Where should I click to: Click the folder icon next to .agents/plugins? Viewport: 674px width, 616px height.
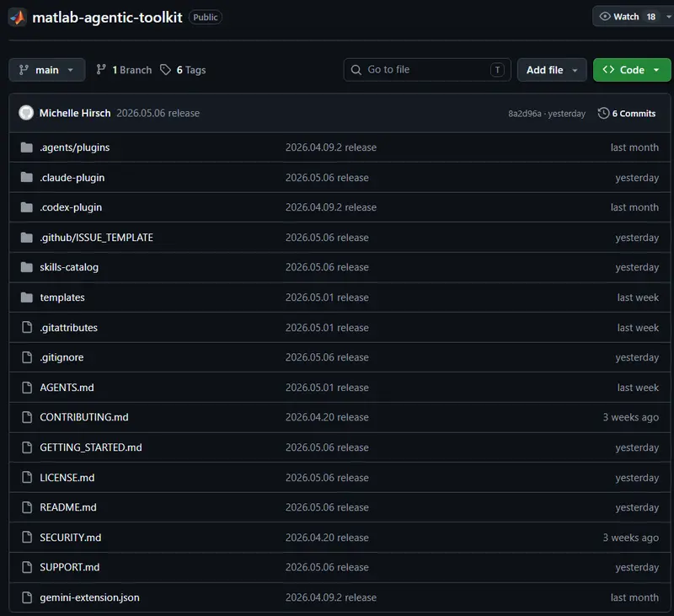[27, 147]
